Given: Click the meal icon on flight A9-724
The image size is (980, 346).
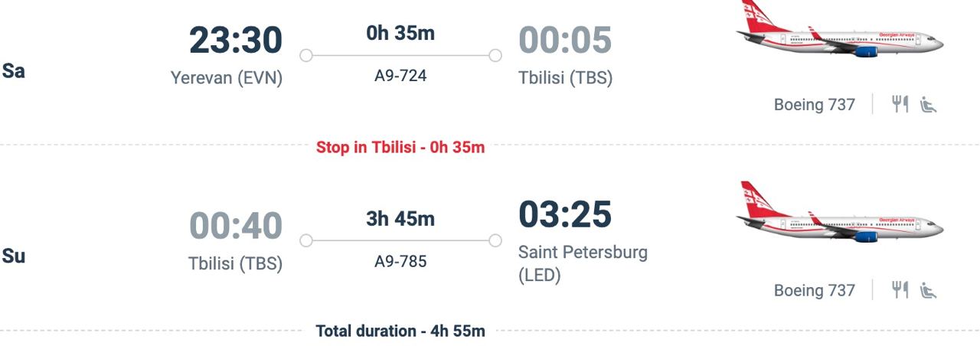Looking at the screenshot, I should point(900,104).
